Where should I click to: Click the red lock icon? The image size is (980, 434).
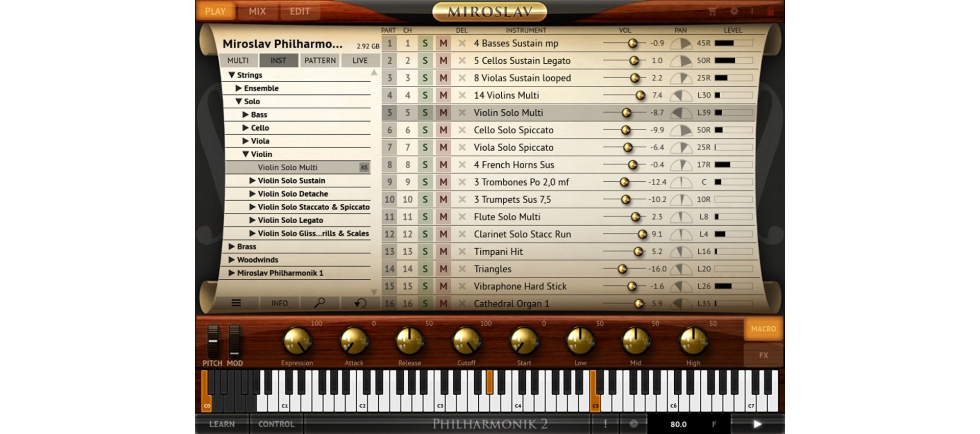coord(771,11)
